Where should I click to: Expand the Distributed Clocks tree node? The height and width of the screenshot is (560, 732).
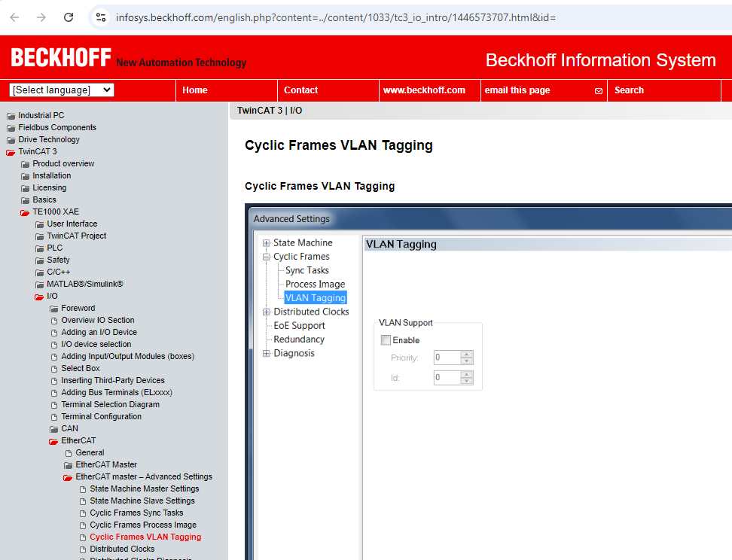(x=266, y=312)
